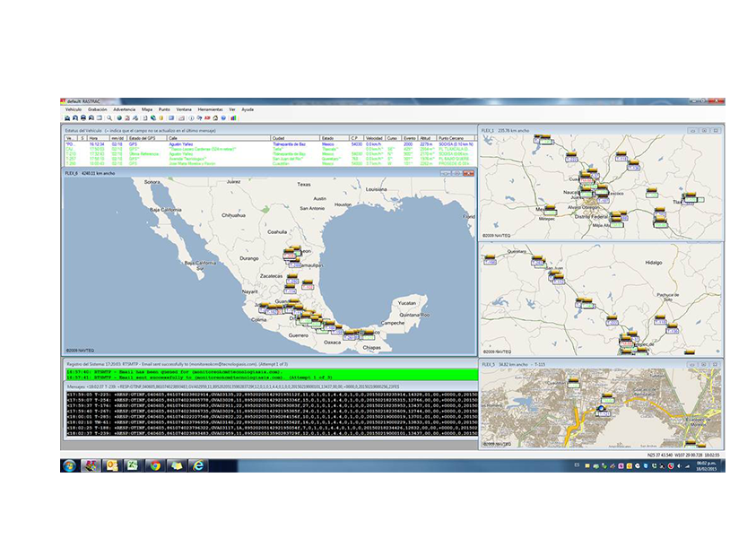The width and height of the screenshot is (756, 538).
Task: Click the status bar coordinates N25 37 43.540
Action: (x=659, y=456)
